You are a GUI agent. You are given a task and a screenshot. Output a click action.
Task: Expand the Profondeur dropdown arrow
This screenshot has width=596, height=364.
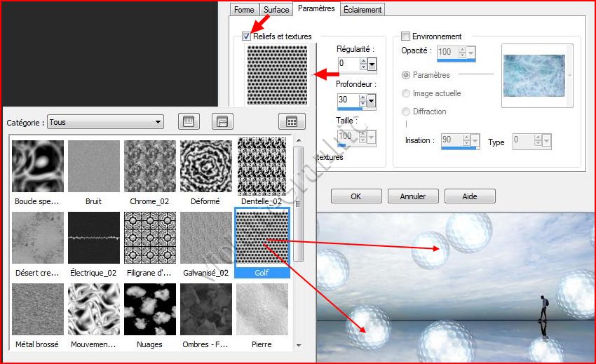[372, 100]
